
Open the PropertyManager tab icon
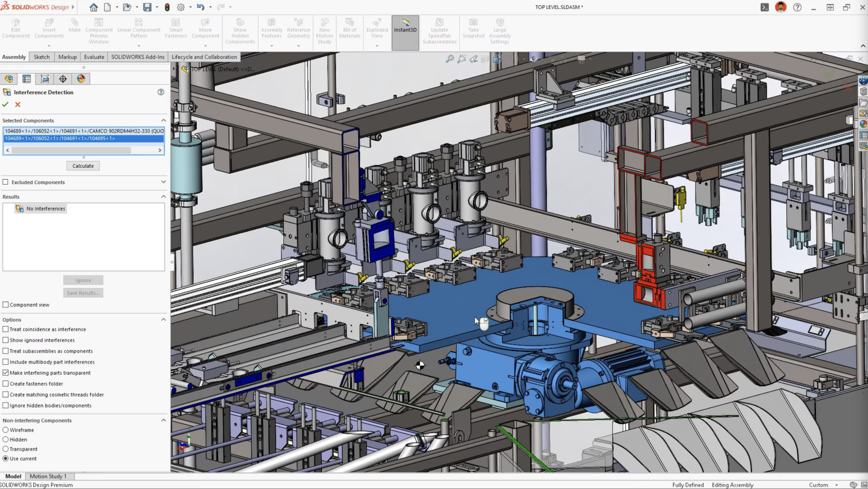point(27,79)
